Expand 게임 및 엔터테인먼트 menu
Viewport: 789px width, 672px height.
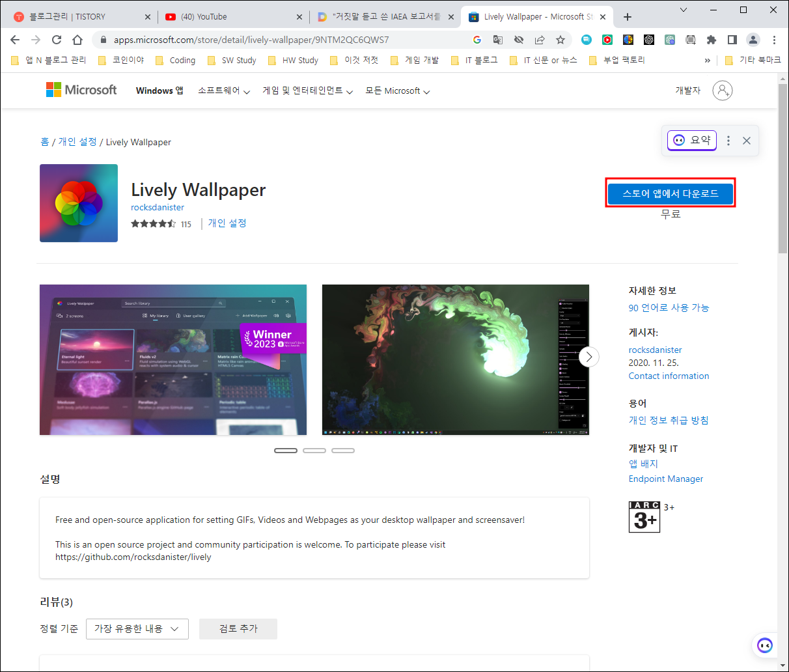308,91
